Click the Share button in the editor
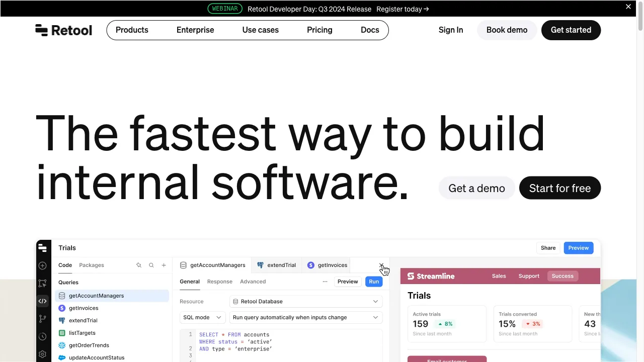 tap(548, 248)
